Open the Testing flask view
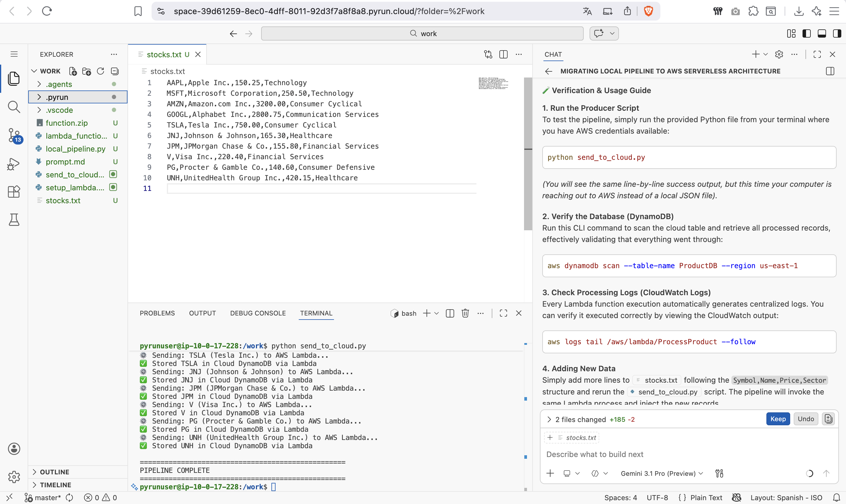Screen dimensions: 846x504 pyautogui.click(x=14, y=220)
